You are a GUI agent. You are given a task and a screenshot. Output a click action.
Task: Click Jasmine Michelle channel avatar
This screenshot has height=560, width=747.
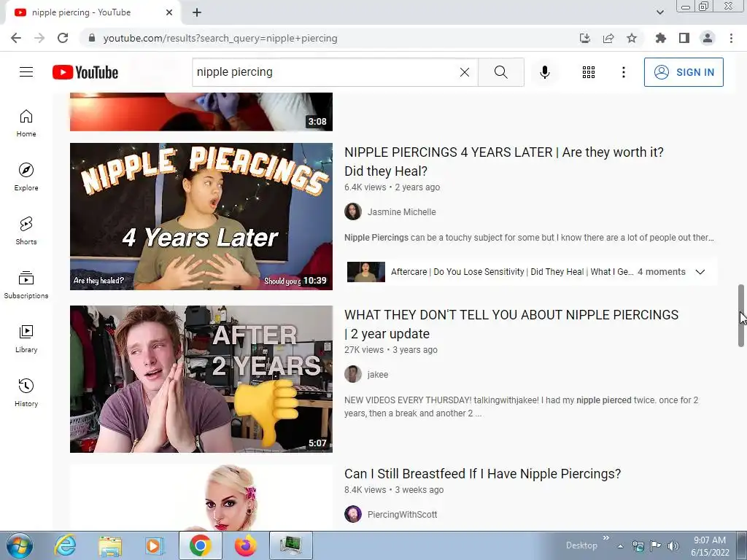[353, 211]
